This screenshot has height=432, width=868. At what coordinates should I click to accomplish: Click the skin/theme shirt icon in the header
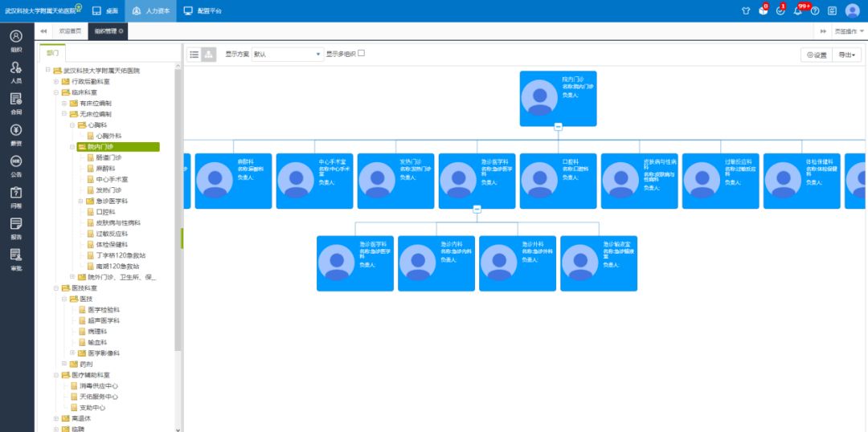pyautogui.click(x=745, y=11)
